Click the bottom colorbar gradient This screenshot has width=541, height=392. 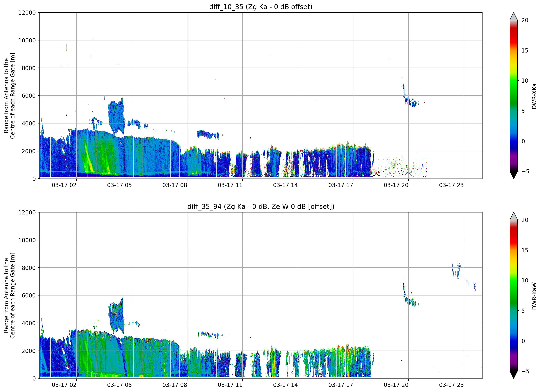(514, 295)
